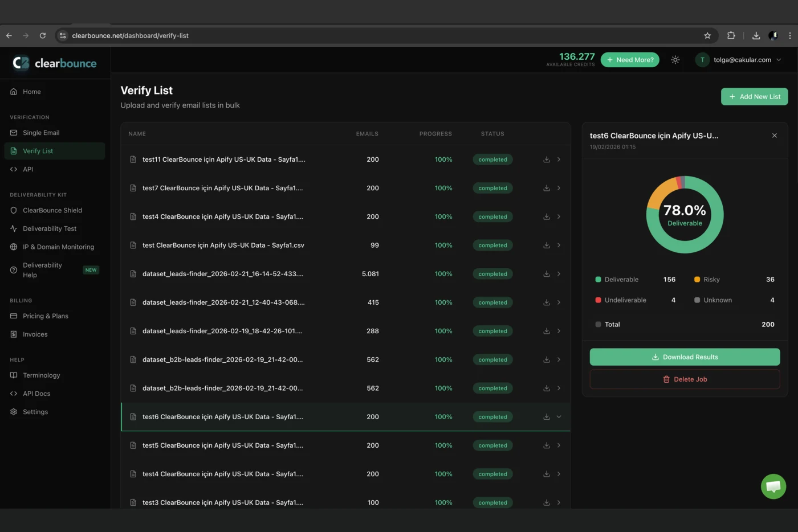Click the file icon of test11 row
This screenshot has height=532, width=798.
133,159
